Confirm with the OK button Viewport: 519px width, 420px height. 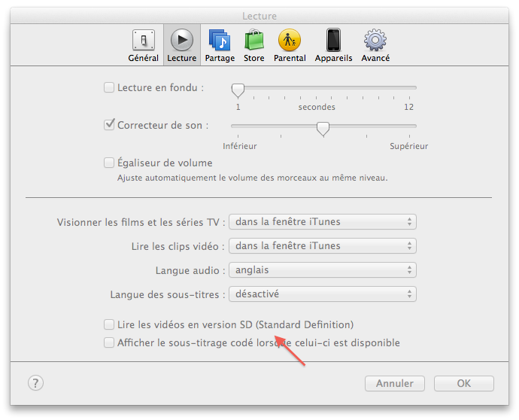point(463,384)
